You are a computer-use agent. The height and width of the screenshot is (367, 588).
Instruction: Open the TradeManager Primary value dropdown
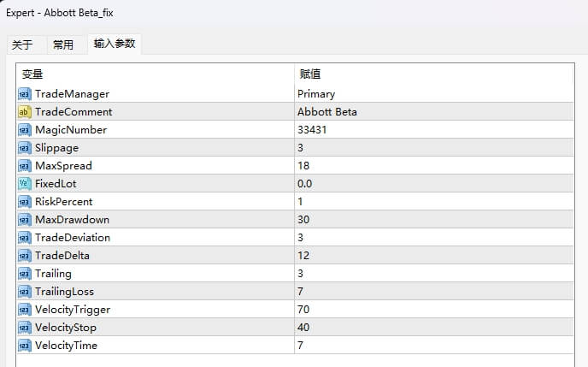[432, 94]
